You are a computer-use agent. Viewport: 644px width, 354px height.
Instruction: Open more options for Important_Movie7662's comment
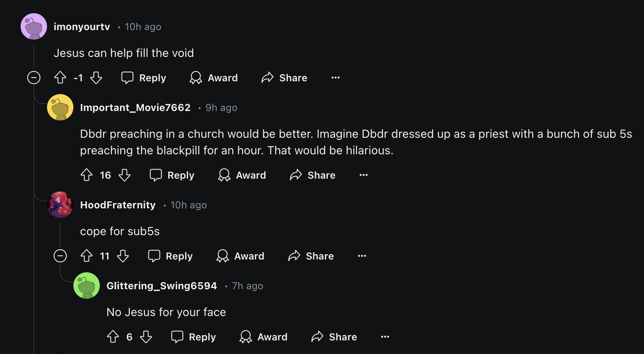(x=364, y=175)
